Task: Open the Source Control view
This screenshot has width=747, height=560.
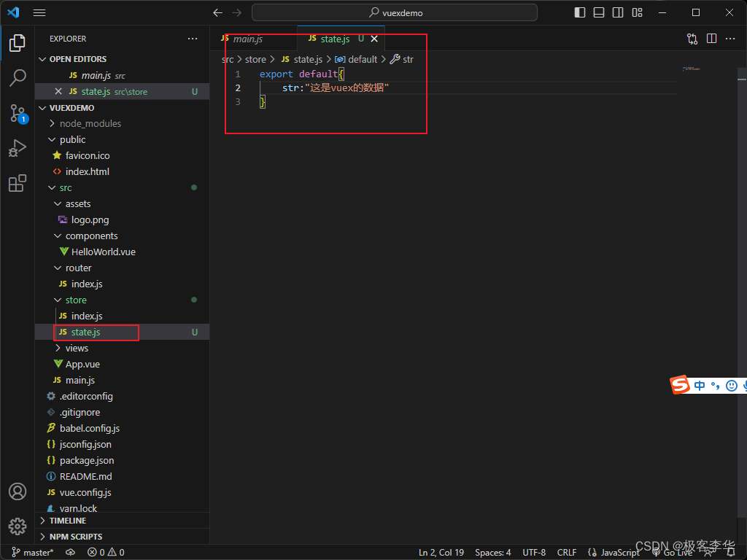Action: 18,114
